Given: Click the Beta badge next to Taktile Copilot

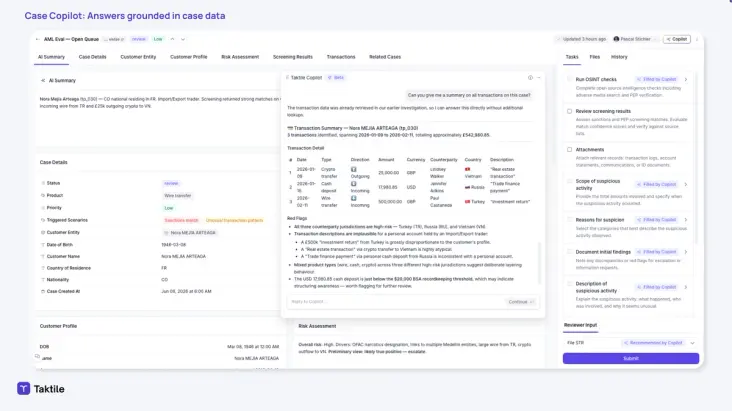Looking at the screenshot, I should [336, 78].
